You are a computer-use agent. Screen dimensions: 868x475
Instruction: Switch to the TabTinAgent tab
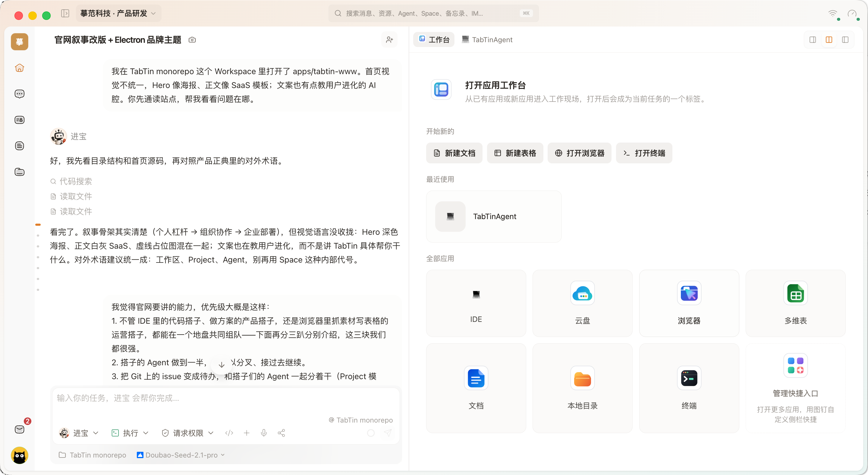click(x=487, y=39)
